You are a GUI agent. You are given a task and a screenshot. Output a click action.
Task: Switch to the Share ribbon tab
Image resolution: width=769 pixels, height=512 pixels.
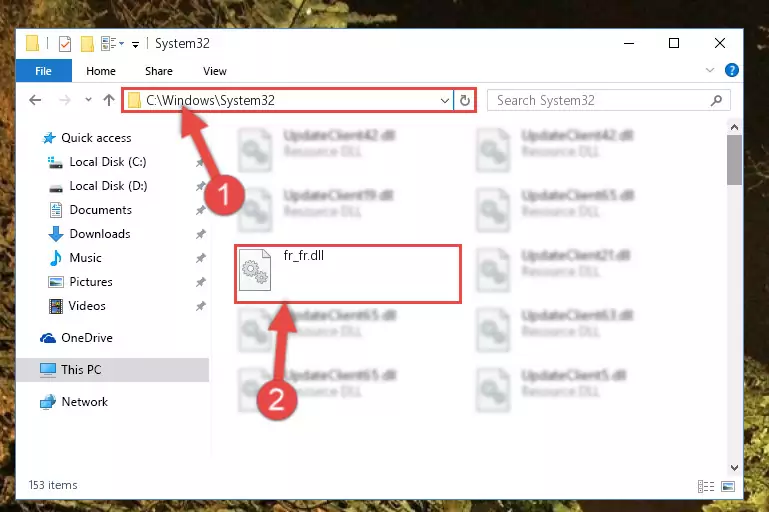click(x=159, y=71)
